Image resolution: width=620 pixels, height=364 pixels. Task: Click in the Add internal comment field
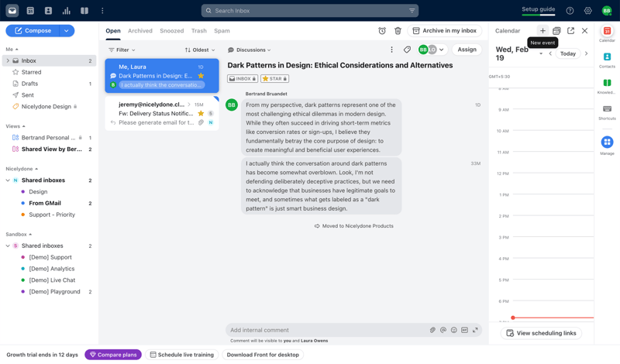pyautogui.click(x=325, y=330)
